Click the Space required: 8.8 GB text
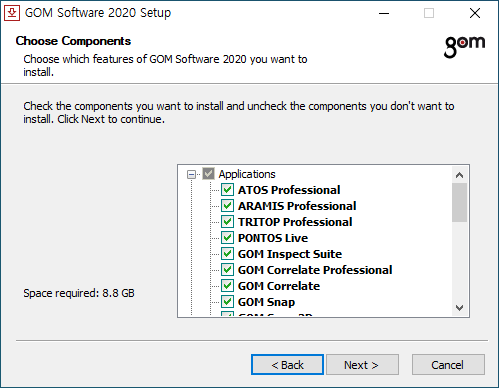Viewport: 499px width, 388px height. tap(79, 293)
